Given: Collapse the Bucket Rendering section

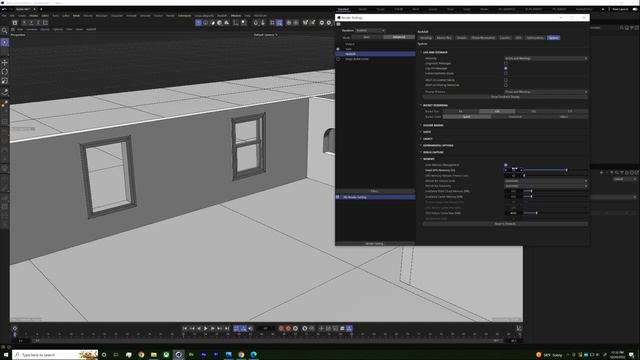Looking at the screenshot, I should (x=421, y=105).
